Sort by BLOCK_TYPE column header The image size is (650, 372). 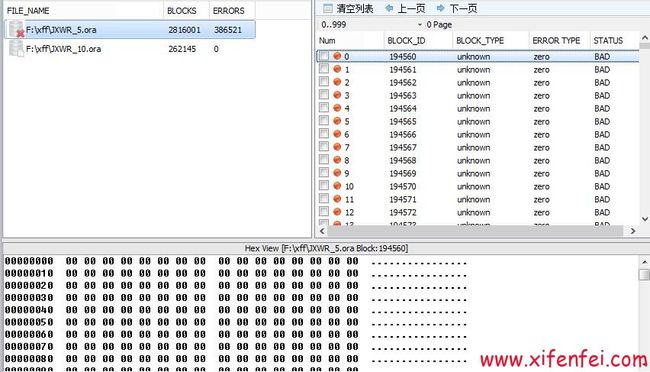tap(491, 41)
